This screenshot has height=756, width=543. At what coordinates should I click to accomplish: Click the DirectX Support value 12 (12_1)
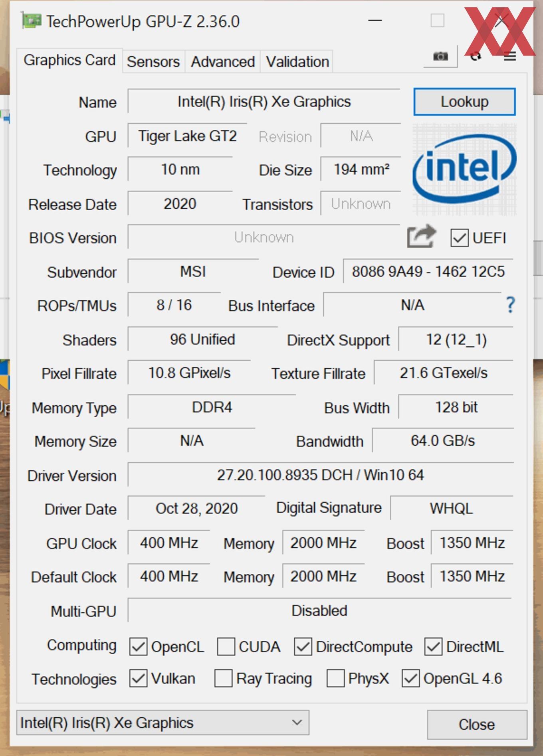point(456,339)
